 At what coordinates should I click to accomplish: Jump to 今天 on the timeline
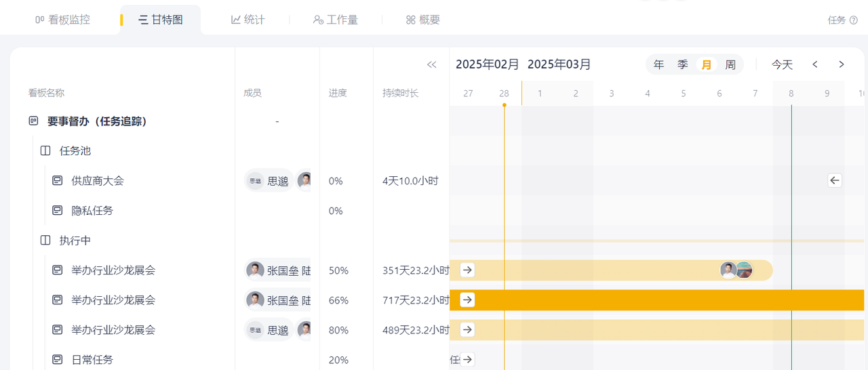click(x=782, y=64)
